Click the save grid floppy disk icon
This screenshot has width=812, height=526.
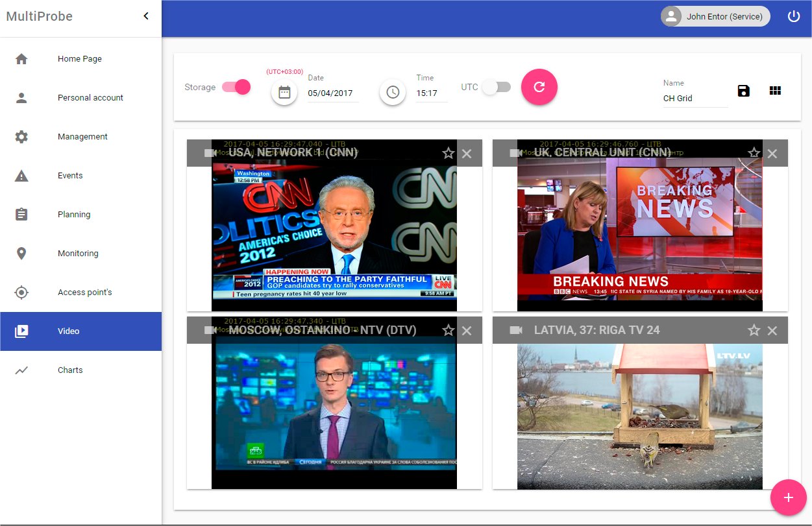click(x=744, y=91)
